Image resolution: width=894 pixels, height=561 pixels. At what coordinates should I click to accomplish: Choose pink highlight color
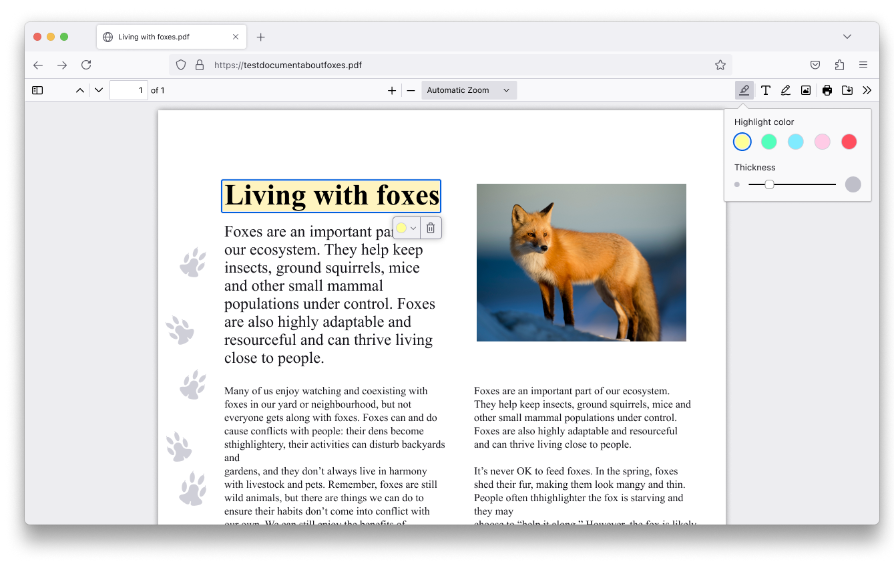click(822, 141)
